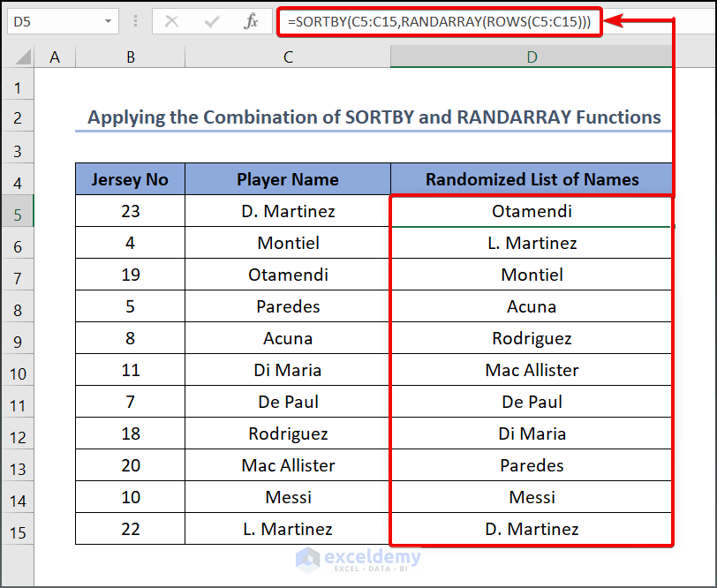The width and height of the screenshot is (717, 588).
Task: Select column B header
Action: (x=131, y=57)
